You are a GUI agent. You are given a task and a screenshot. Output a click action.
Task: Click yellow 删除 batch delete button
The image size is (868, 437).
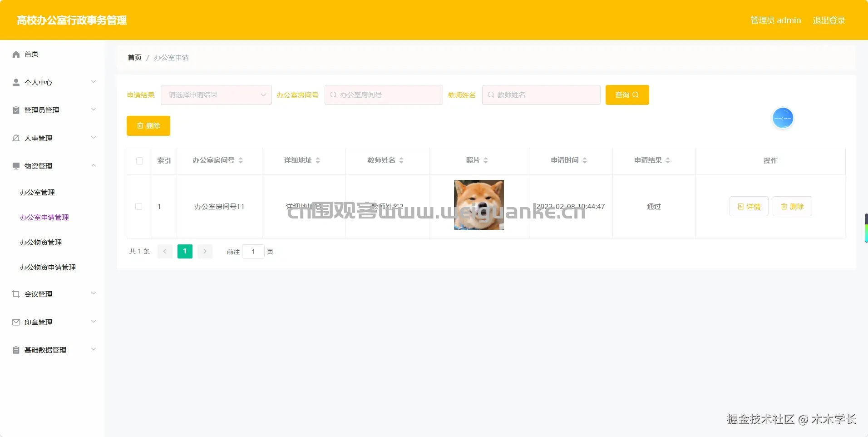tap(148, 126)
